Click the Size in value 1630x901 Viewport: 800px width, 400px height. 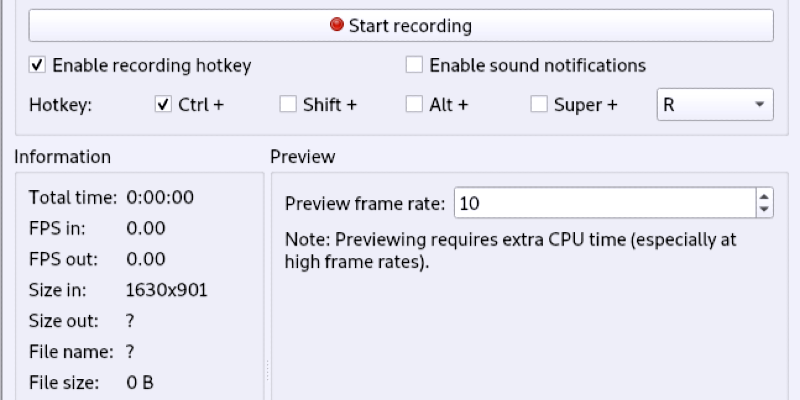coord(167,290)
